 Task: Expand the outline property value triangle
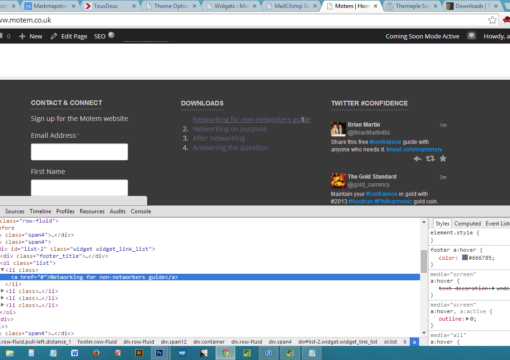coord(467,319)
